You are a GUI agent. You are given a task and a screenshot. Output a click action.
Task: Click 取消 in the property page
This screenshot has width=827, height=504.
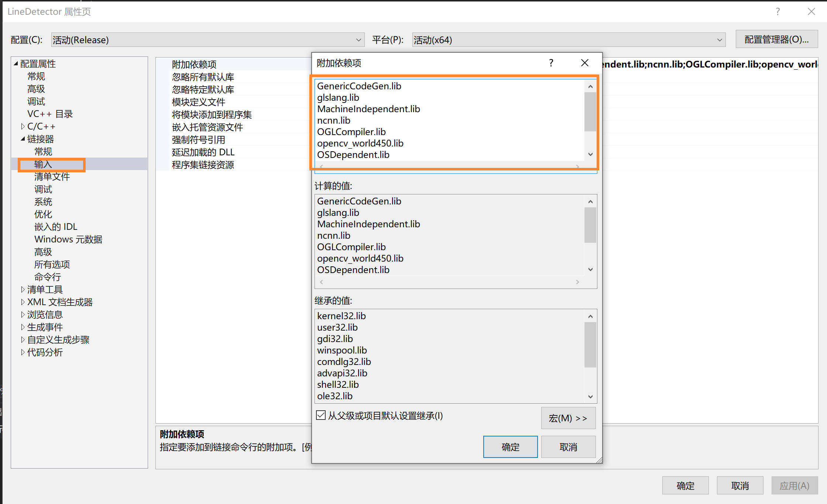click(x=740, y=486)
